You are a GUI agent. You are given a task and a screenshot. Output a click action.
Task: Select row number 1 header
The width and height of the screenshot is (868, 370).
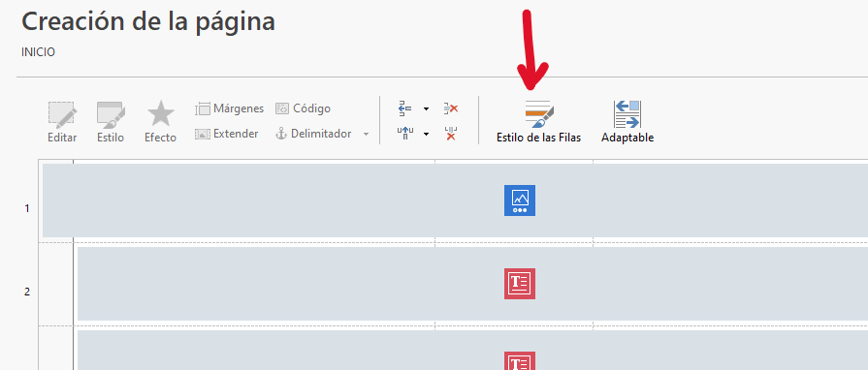pyautogui.click(x=26, y=208)
